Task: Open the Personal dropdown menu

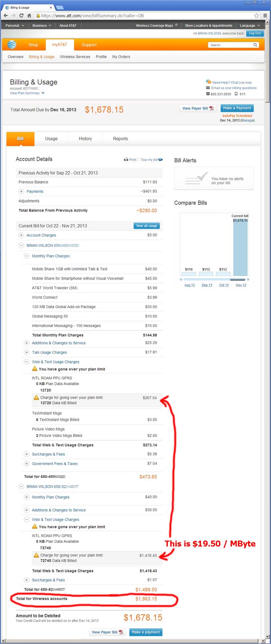Action: pyautogui.click(x=15, y=25)
